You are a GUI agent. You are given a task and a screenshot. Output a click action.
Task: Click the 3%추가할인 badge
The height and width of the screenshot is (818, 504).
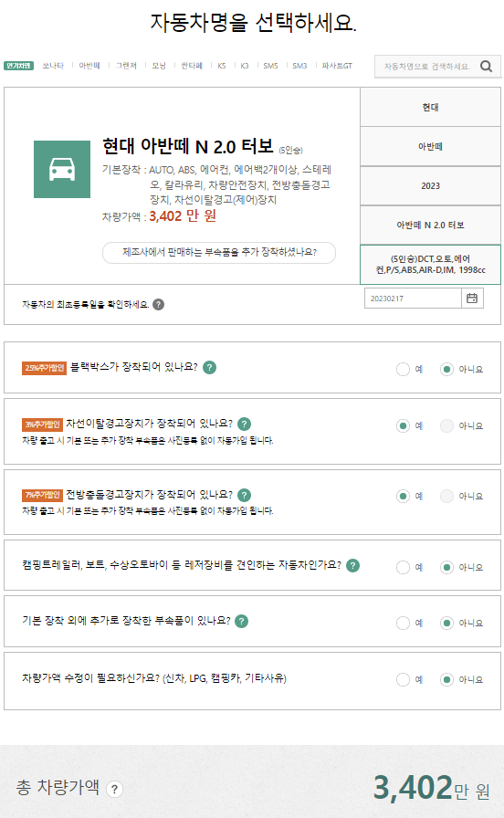pos(42,425)
